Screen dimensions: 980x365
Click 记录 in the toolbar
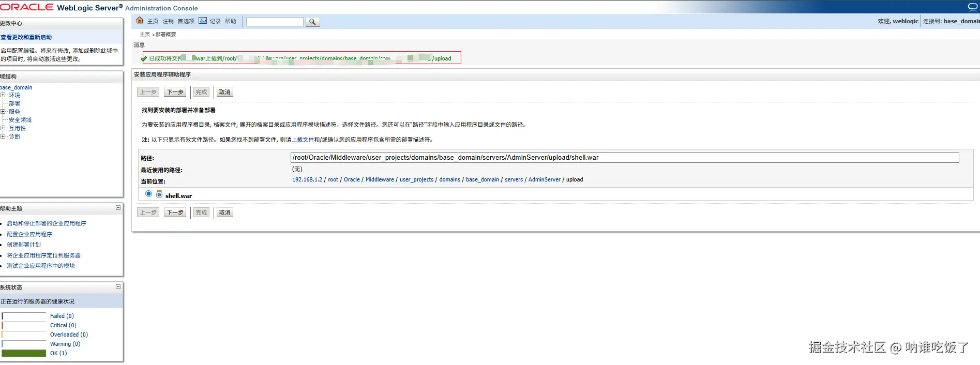[215, 21]
